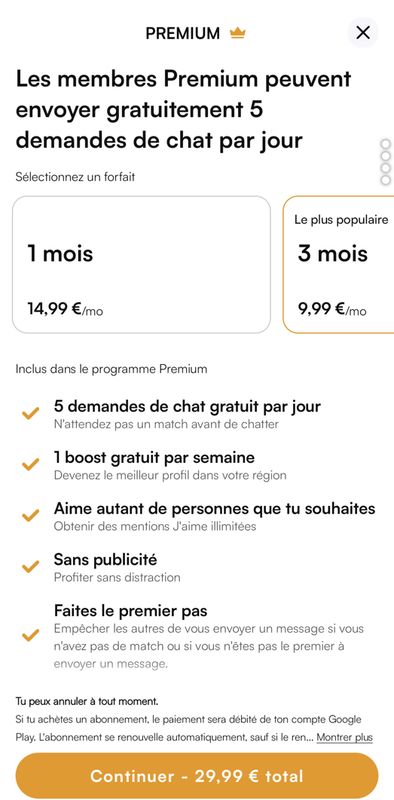Viewport: 394px width, 800px height.
Task: Tap the first page indicator dot
Action: tap(386, 144)
